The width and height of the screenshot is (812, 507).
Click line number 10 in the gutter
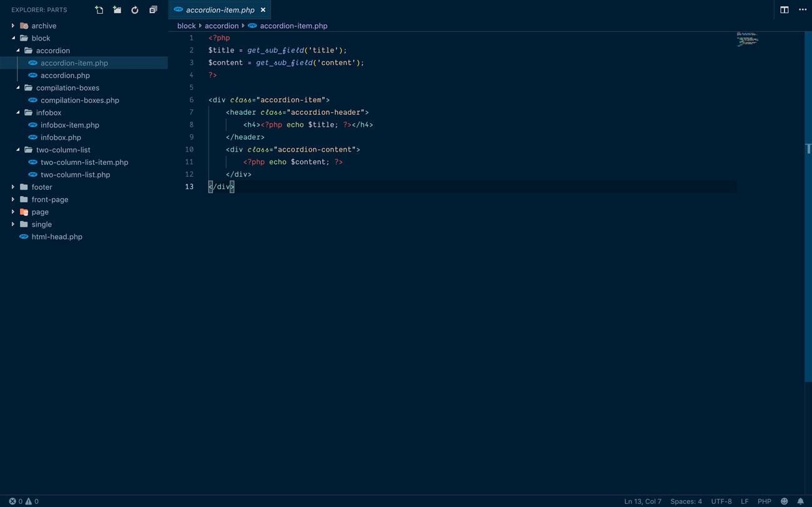pos(189,150)
